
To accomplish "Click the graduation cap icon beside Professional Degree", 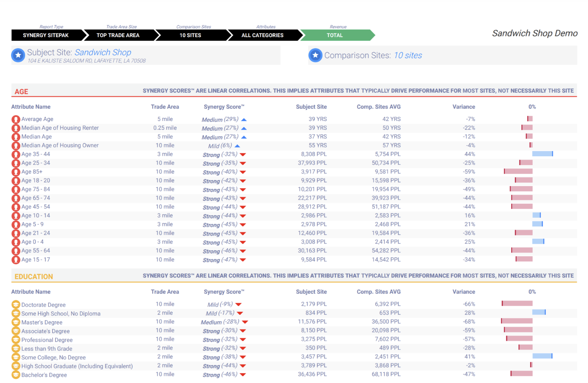I will pos(16,340).
